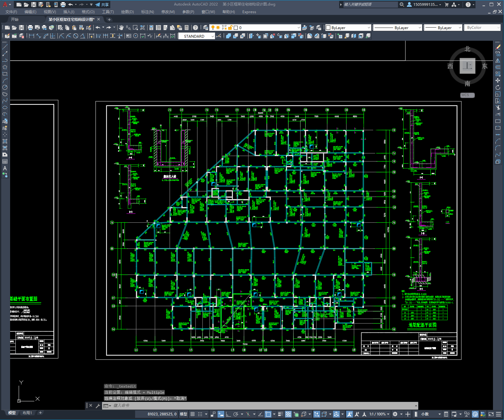Click the Plot (printer) icon in standard toolbar
The image size is (504, 420).
click(x=30, y=28)
